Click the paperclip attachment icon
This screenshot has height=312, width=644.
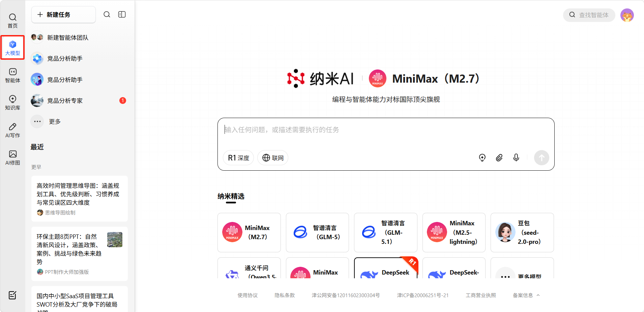tap(499, 158)
